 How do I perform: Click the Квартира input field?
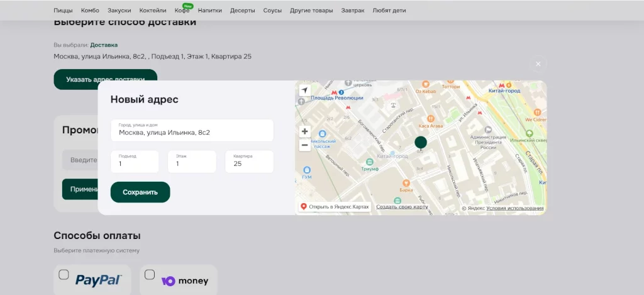[249, 162]
